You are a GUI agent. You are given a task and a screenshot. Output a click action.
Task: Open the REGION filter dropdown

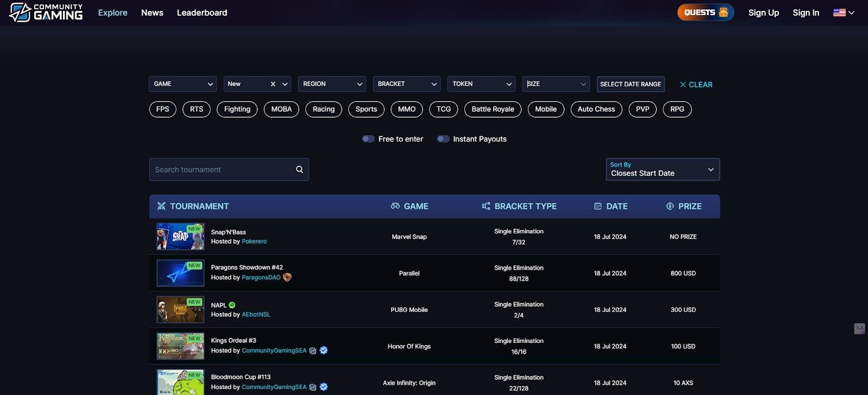coord(332,84)
